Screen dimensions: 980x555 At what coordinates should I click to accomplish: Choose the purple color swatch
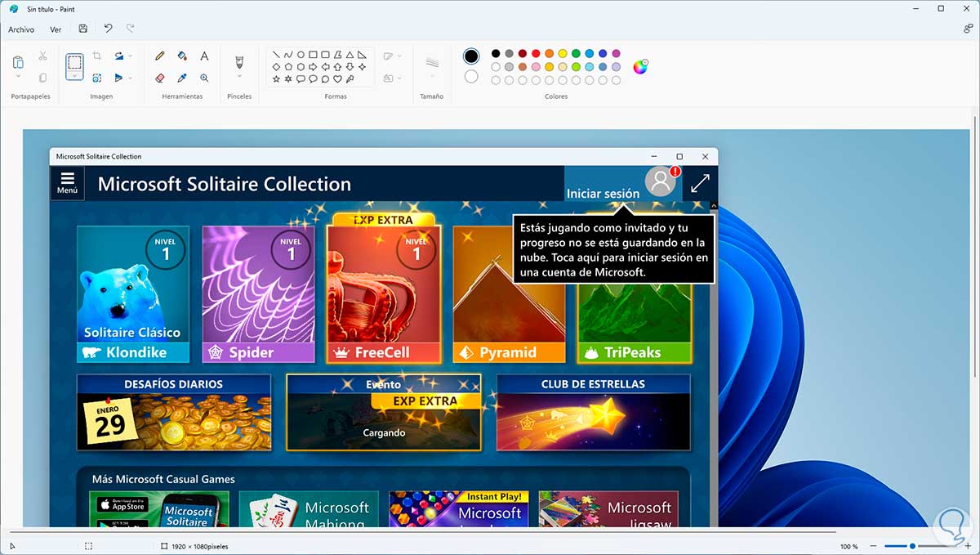pos(616,53)
